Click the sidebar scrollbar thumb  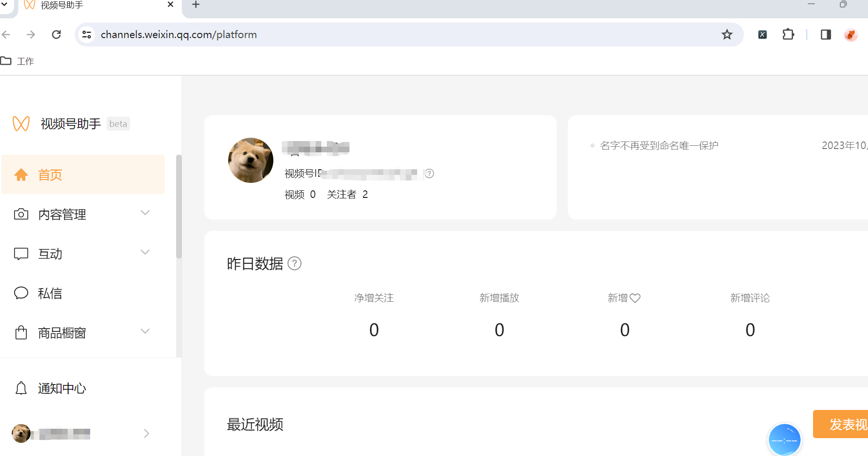click(x=178, y=207)
